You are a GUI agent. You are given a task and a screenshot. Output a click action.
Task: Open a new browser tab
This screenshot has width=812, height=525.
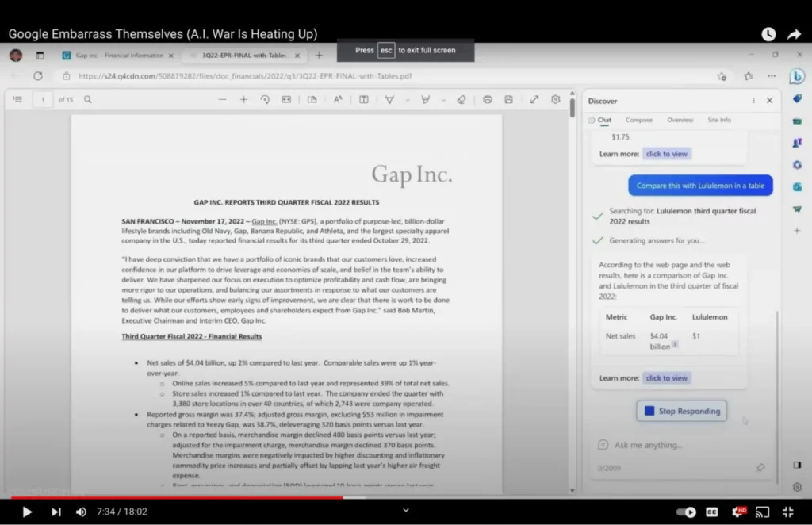click(x=319, y=56)
